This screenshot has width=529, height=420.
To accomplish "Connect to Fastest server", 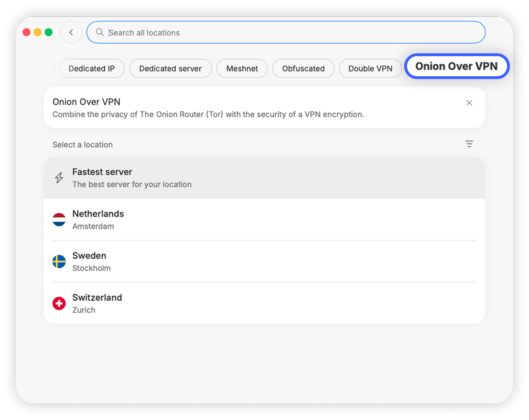I will tap(264, 178).
